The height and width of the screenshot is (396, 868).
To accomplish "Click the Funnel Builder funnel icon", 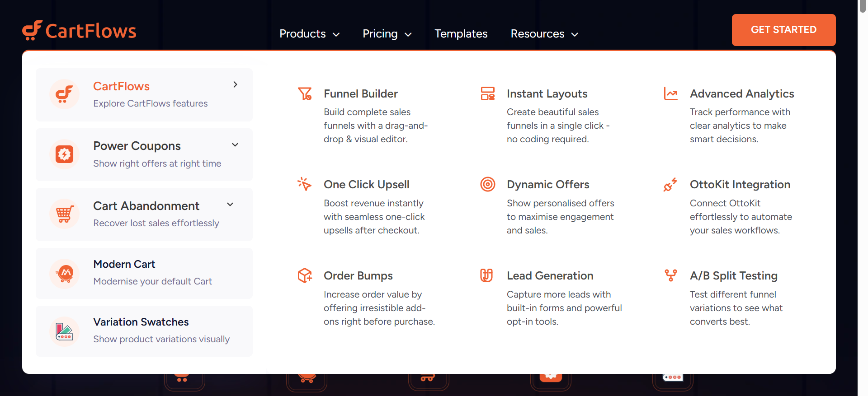I will tap(305, 94).
